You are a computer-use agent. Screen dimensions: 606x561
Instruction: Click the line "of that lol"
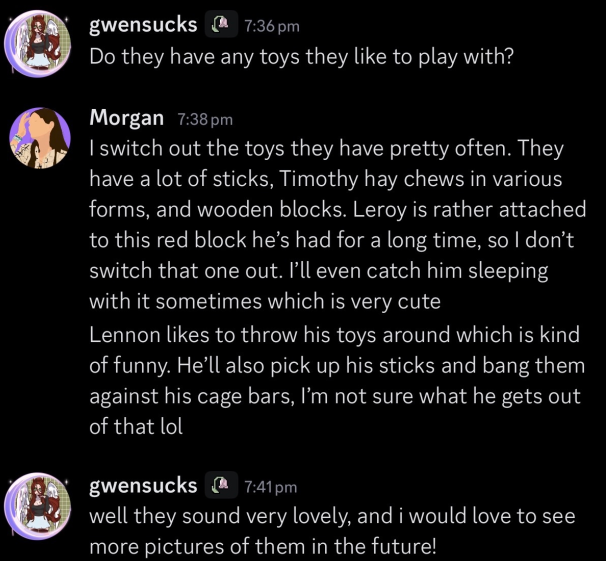(137, 427)
